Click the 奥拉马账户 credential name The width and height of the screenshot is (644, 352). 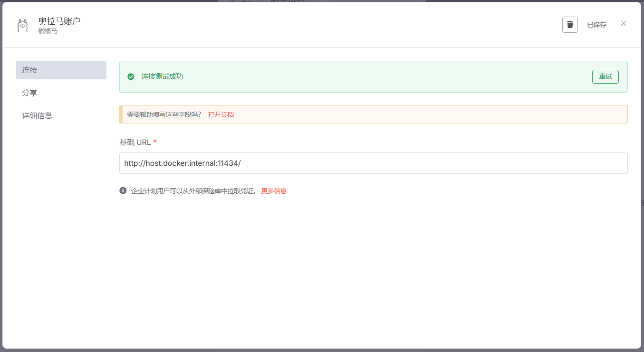tap(59, 21)
